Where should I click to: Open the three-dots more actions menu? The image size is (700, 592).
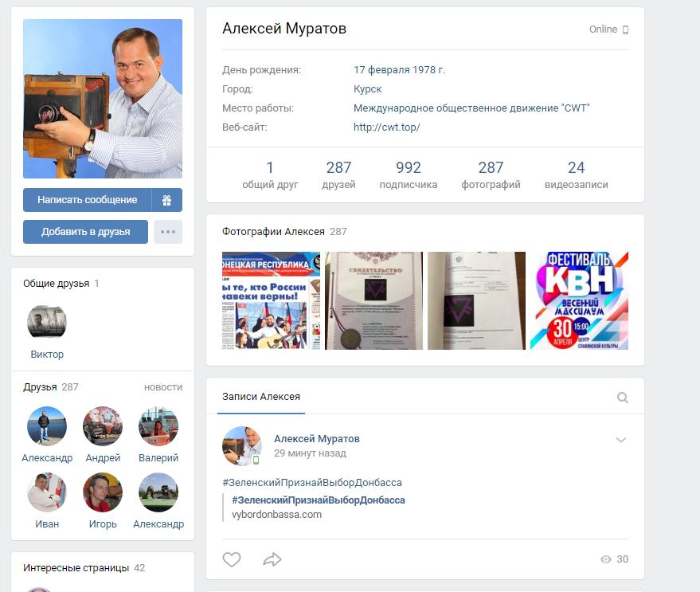(x=167, y=232)
